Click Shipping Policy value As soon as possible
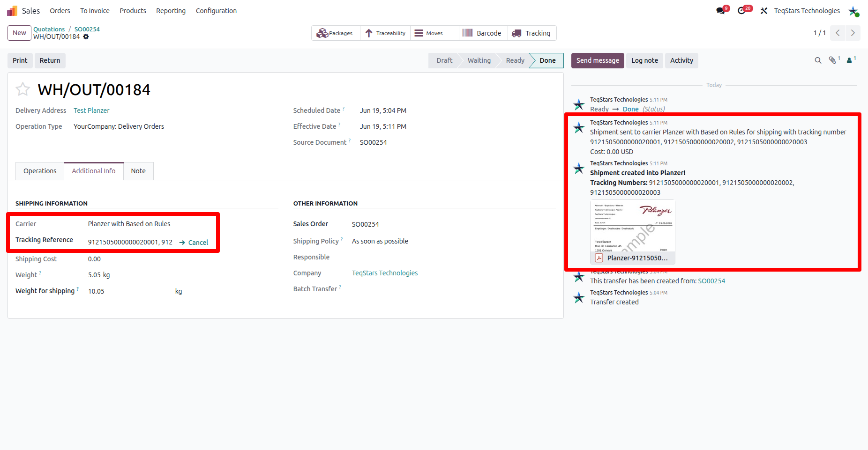 (380, 241)
